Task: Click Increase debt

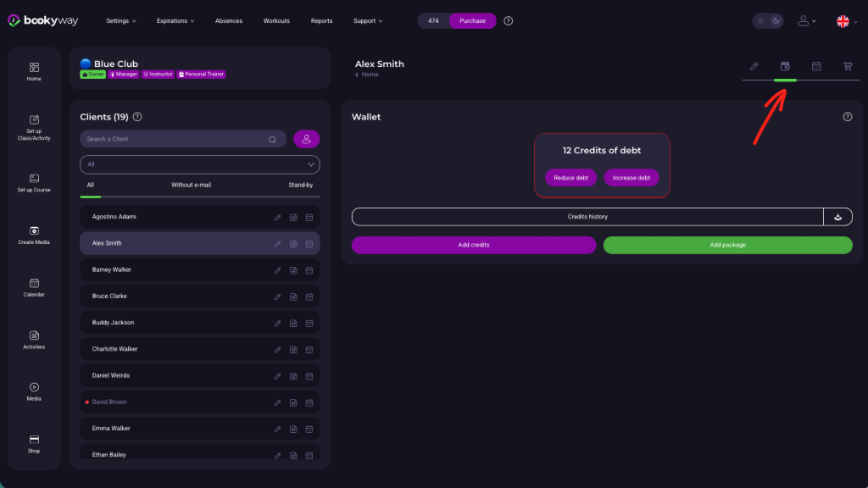Action: pos(631,178)
